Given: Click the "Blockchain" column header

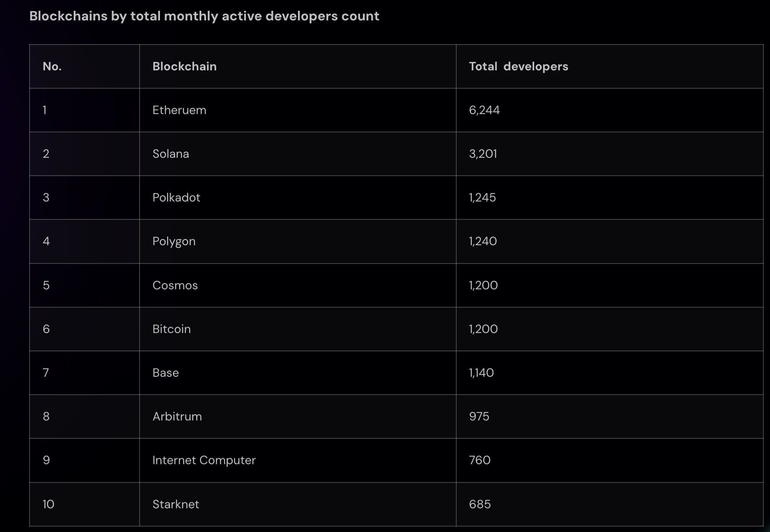Looking at the screenshot, I should 184,67.
